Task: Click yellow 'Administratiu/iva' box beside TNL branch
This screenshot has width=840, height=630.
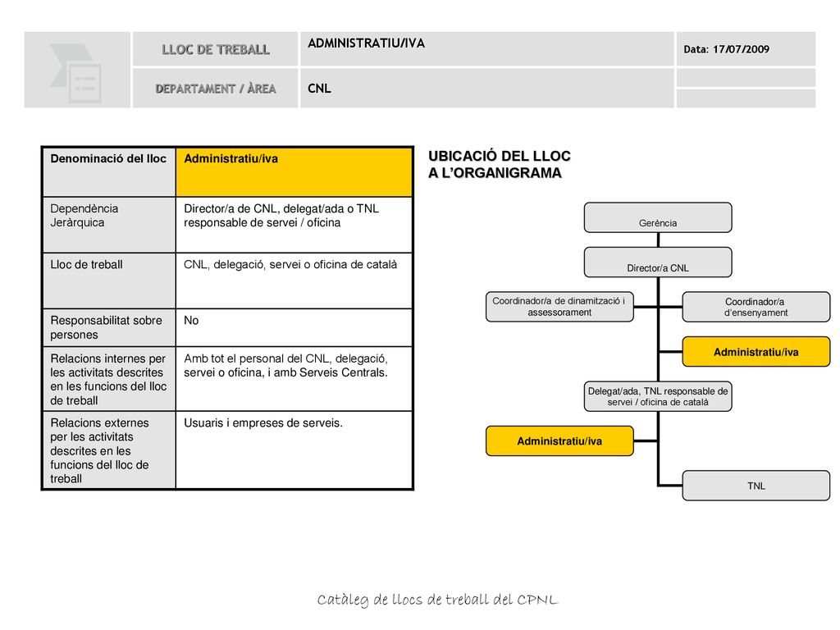Action: click(x=559, y=441)
